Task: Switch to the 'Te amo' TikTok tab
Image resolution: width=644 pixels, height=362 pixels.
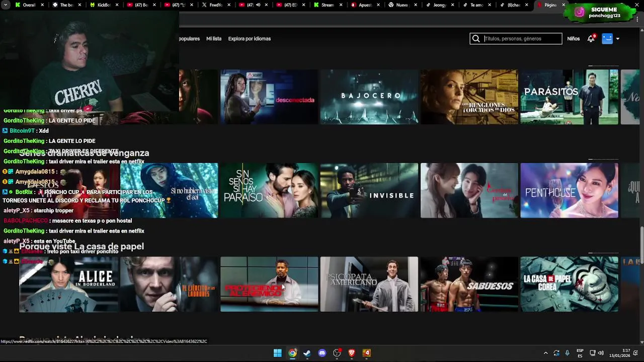Action: [476, 5]
